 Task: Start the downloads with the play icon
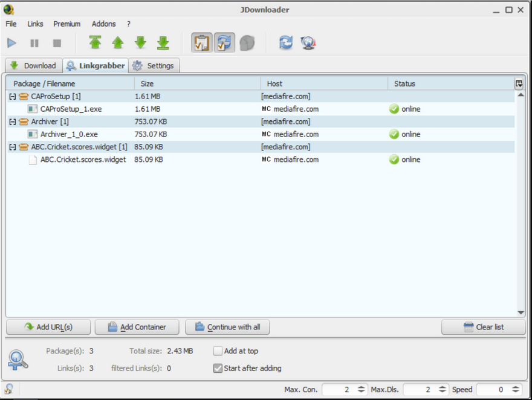(x=11, y=43)
